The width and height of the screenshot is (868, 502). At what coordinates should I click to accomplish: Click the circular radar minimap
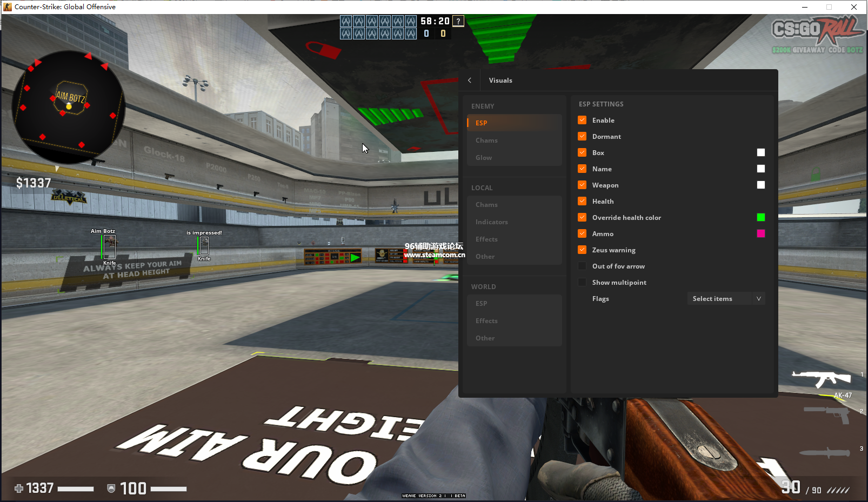(69, 106)
